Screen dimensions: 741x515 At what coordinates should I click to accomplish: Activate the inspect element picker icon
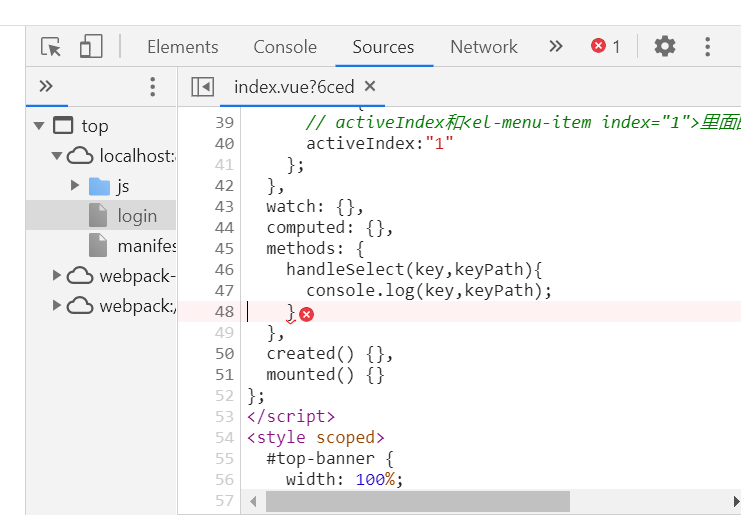coord(51,47)
